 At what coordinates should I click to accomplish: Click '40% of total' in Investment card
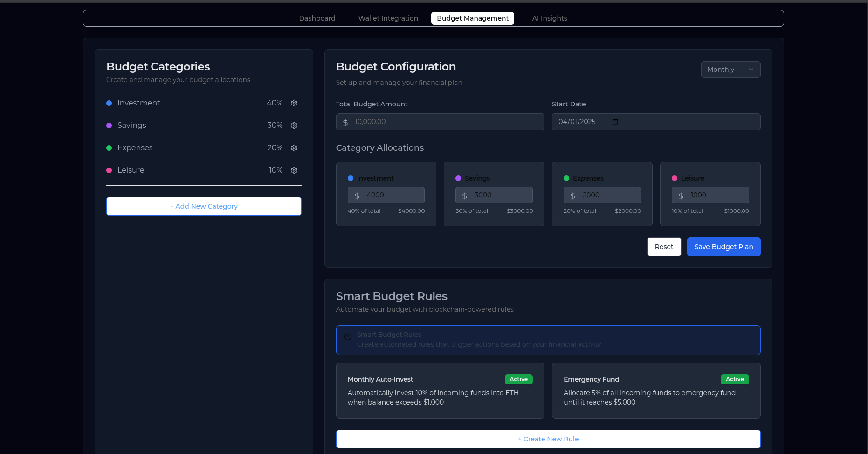click(364, 211)
